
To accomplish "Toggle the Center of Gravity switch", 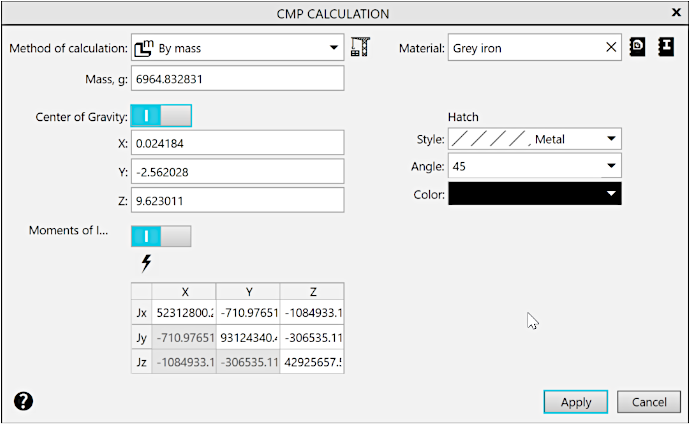I will pyautogui.click(x=160, y=116).
